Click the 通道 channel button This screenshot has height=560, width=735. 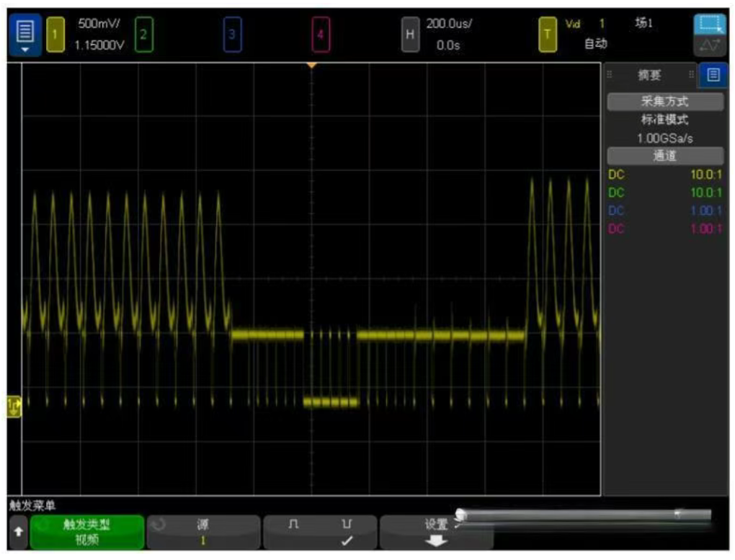click(x=665, y=156)
